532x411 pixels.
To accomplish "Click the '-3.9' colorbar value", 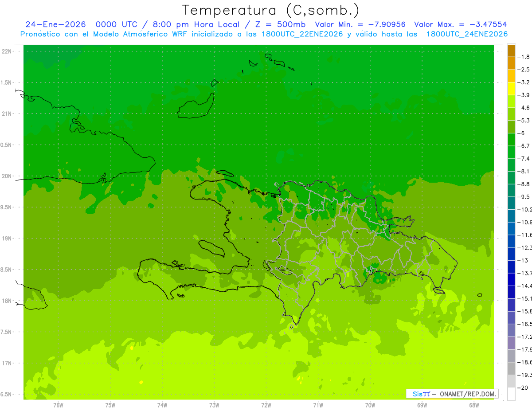I will [x=524, y=95].
